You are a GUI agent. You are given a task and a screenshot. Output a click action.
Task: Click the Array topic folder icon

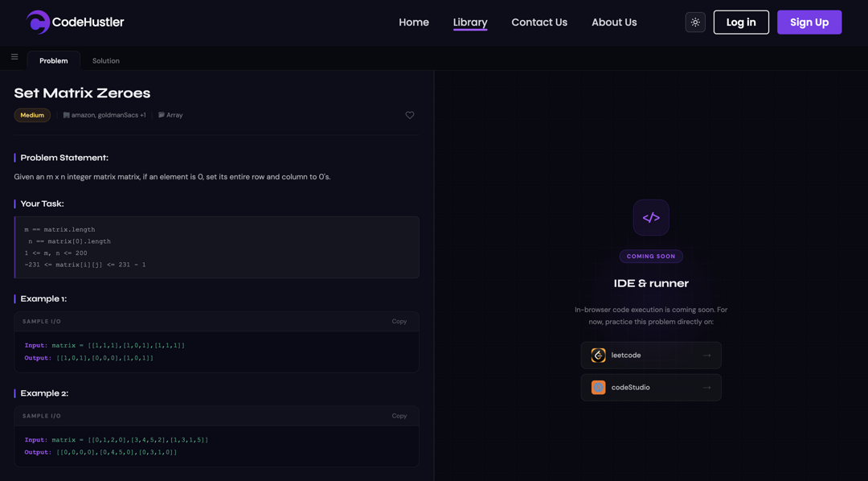point(161,115)
